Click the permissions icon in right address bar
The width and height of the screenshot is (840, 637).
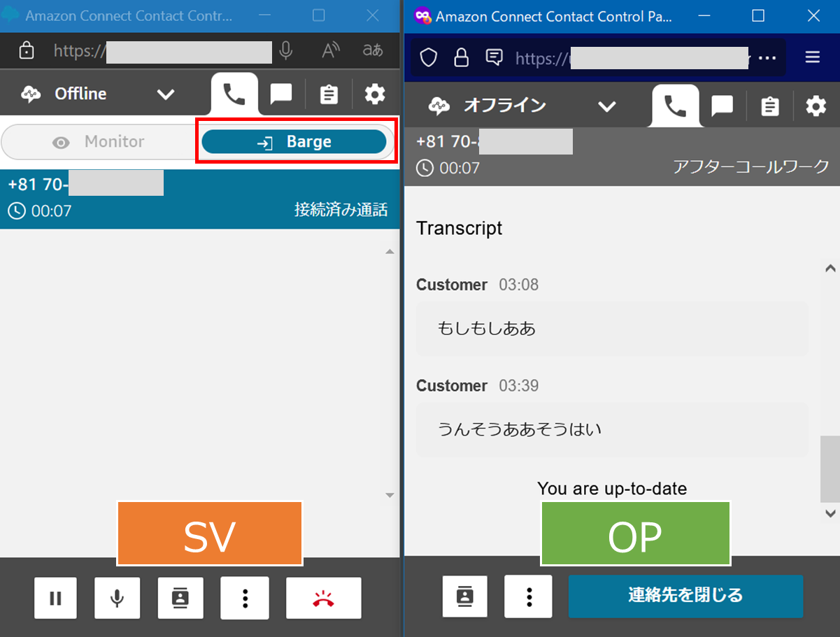(x=494, y=57)
